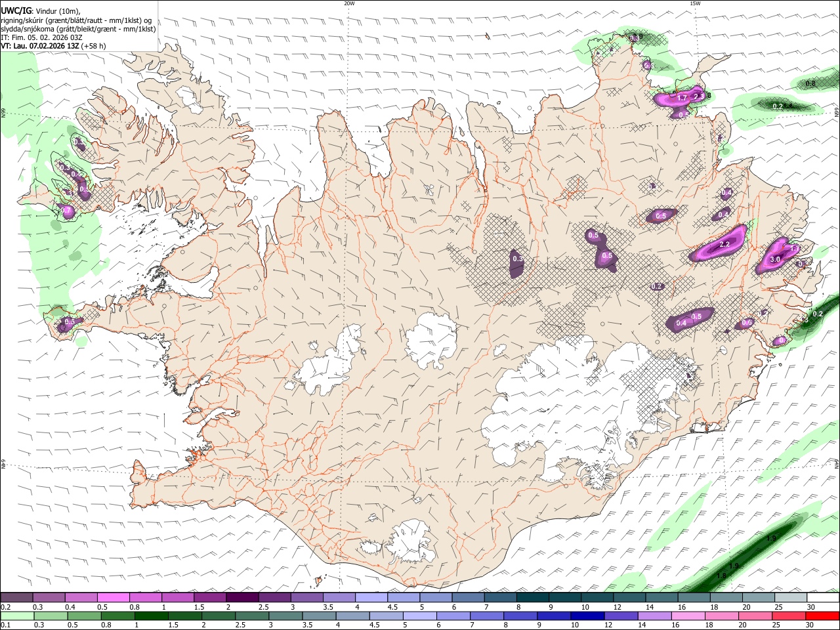Click the '0.6' value in the eastern highlands
Viewport: 840px width, 630px height.
tap(747, 323)
